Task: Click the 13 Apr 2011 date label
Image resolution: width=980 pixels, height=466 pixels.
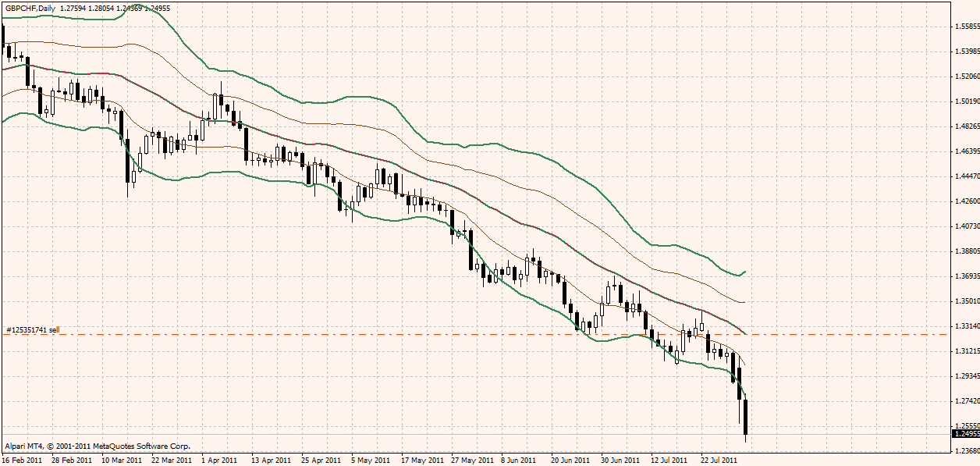Action: (272, 461)
